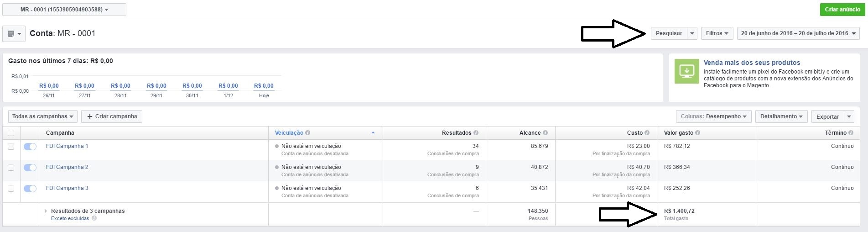Select the 35.431 reach value
The height and width of the screenshot is (232, 868).
tap(540, 188)
